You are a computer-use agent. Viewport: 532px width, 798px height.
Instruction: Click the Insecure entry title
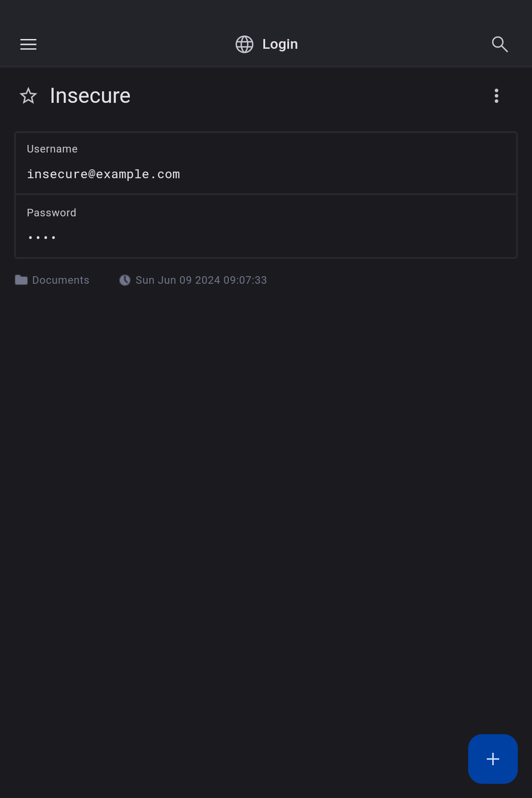point(90,96)
